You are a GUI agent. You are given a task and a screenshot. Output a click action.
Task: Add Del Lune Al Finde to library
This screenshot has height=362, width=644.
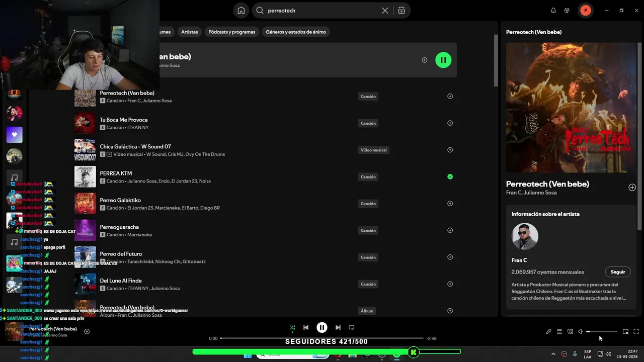pos(450,284)
